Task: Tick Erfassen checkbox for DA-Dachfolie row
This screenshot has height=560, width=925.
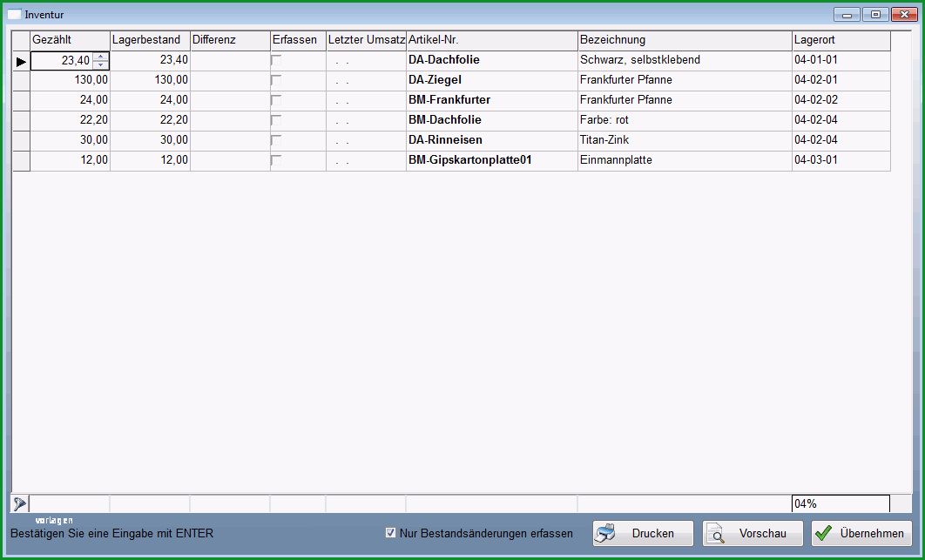Action: coord(276,60)
